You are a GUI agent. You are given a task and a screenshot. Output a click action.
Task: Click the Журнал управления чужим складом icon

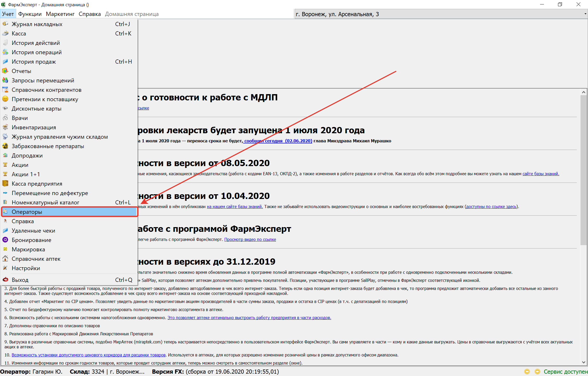tap(5, 137)
